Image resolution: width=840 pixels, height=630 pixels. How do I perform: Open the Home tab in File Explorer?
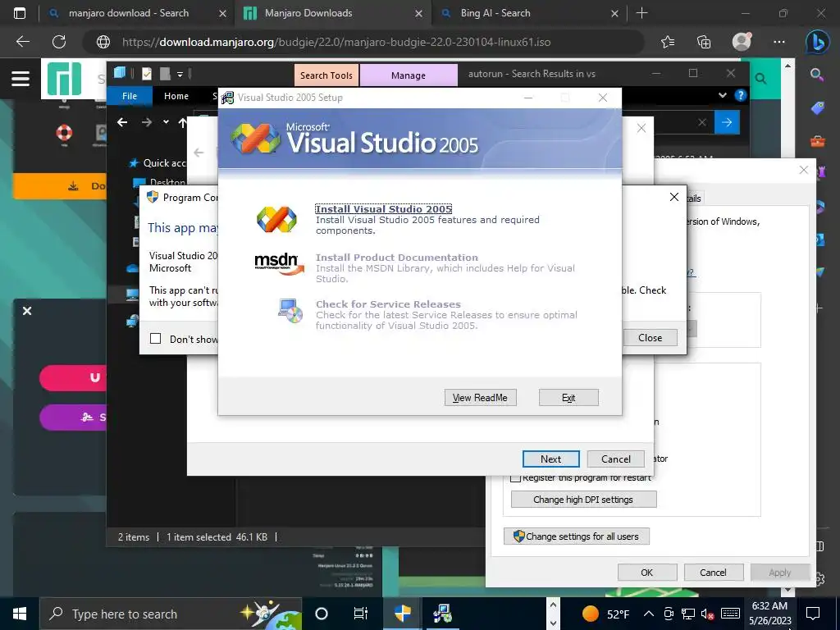pos(176,96)
